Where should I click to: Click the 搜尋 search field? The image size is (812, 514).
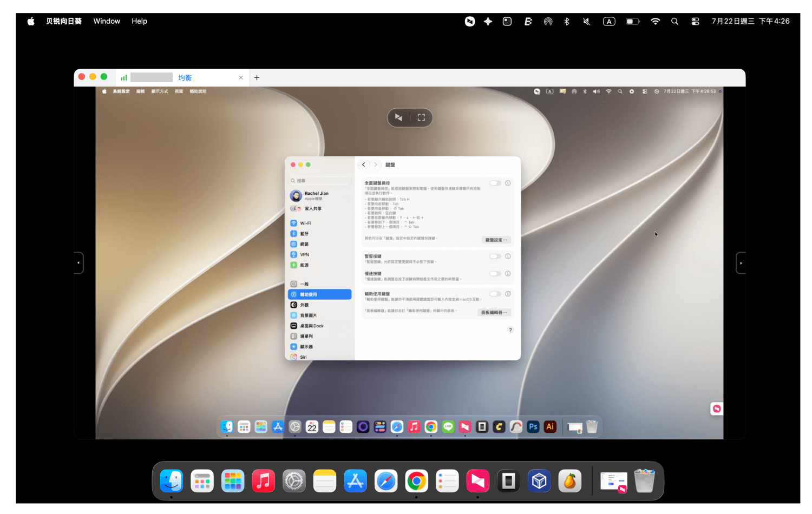click(320, 181)
